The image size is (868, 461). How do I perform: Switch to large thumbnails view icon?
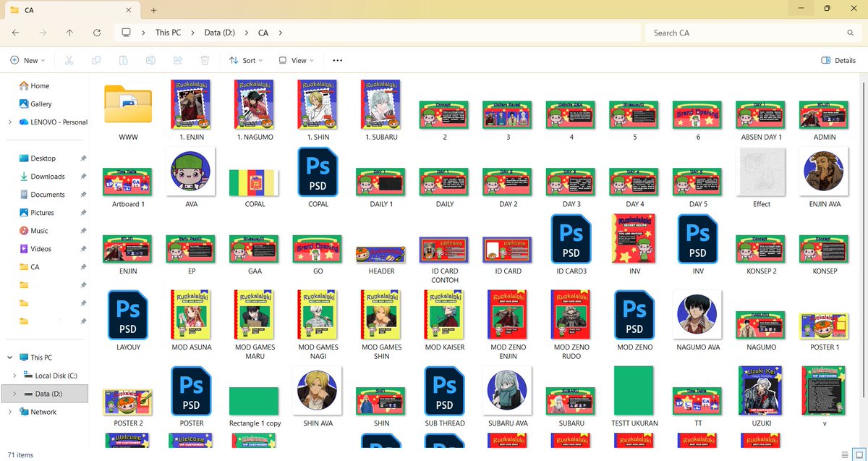858,454
